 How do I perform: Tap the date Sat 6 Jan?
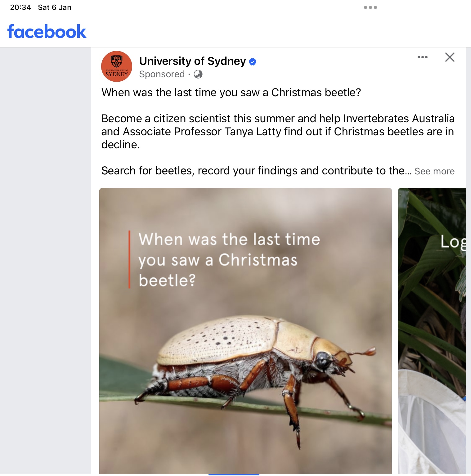(55, 7)
